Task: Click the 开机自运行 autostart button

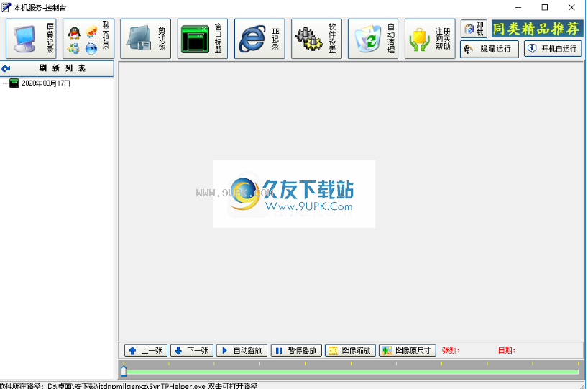Action: 553,48
